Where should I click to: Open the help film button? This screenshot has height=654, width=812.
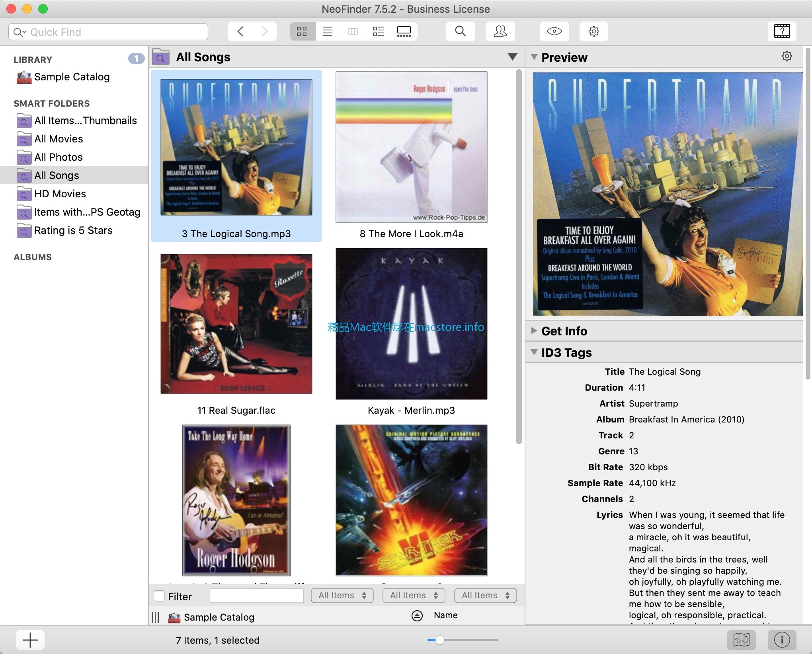pos(782,31)
